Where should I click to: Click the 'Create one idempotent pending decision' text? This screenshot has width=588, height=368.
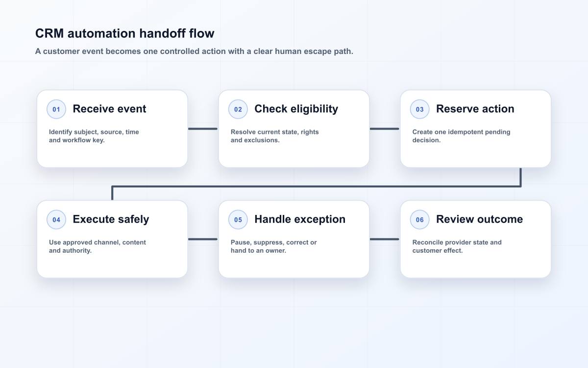pos(461,136)
